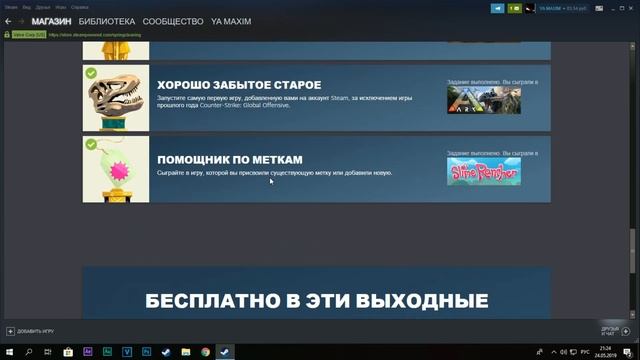This screenshot has width=640, height=360.
Task: Click the active Steam window taskbar icon
Action: [225, 352]
